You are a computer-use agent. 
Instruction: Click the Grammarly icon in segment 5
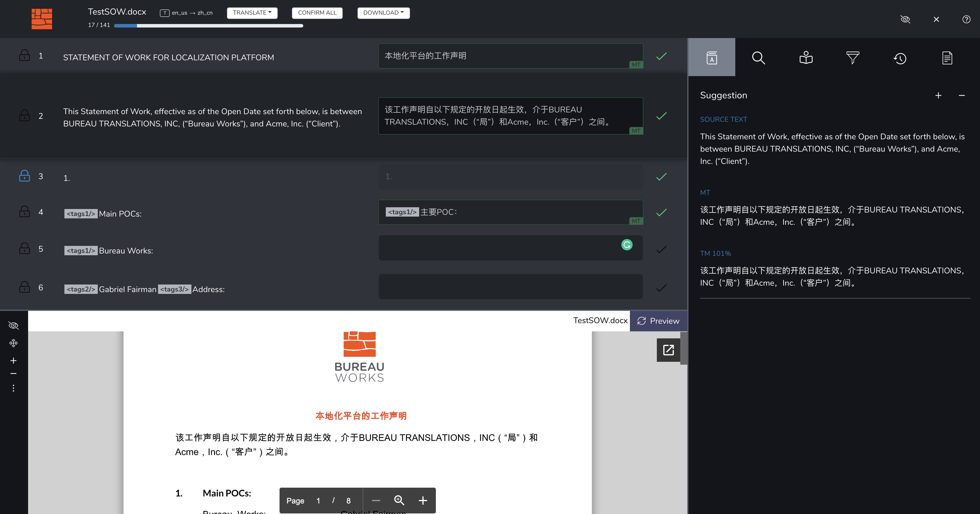627,245
